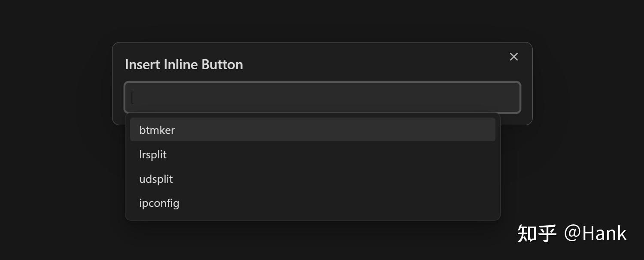644x260 pixels.
Task: Insert the udsplit inline button
Action: click(x=313, y=179)
